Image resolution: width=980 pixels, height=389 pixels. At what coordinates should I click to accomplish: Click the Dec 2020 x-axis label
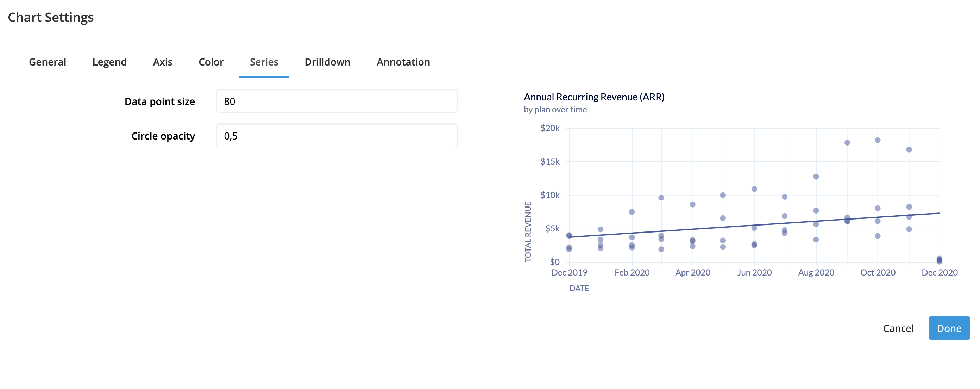tap(939, 272)
